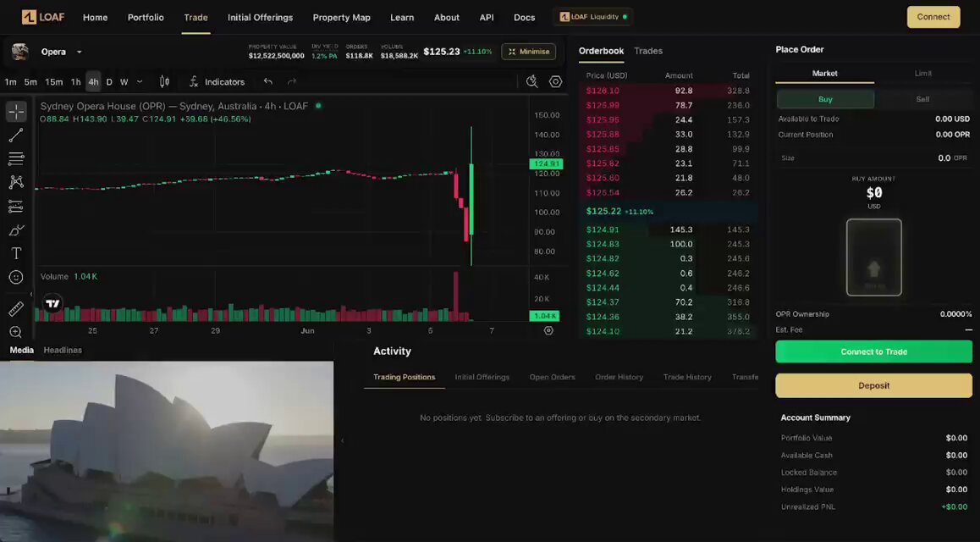Open the forecasting and measurement tool
980x542 pixels.
click(x=16, y=206)
